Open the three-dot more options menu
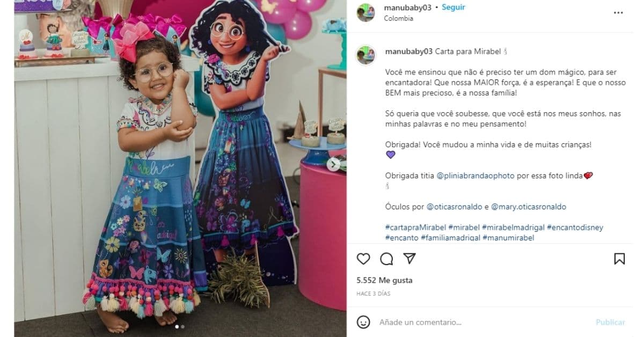The height and width of the screenshot is (337, 644). click(x=619, y=12)
